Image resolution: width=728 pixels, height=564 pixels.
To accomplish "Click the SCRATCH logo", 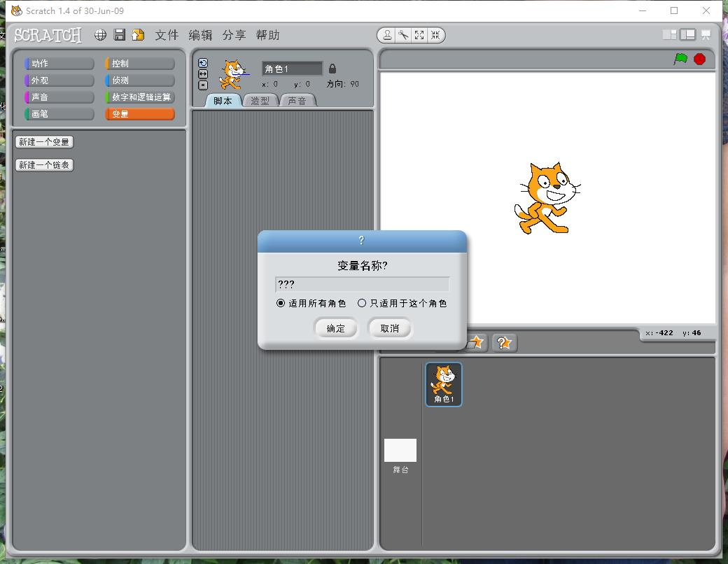I will (x=48, y=35).
